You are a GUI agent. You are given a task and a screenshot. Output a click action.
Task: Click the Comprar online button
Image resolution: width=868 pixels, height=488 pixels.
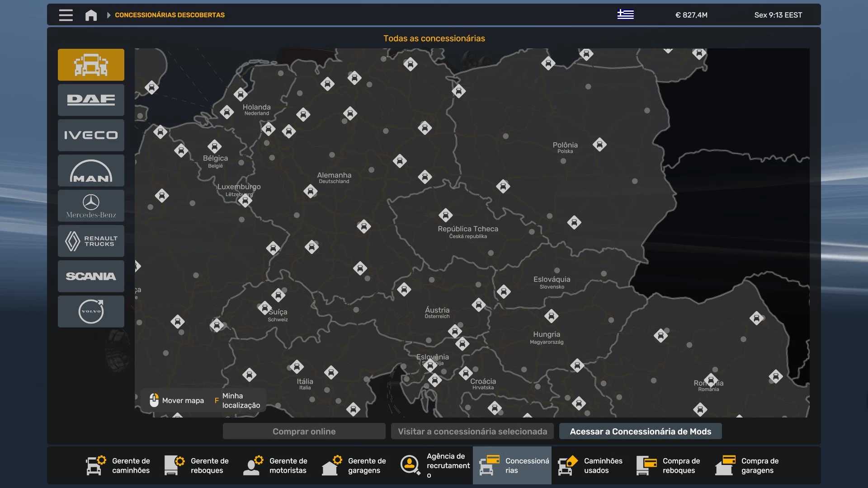304,432
